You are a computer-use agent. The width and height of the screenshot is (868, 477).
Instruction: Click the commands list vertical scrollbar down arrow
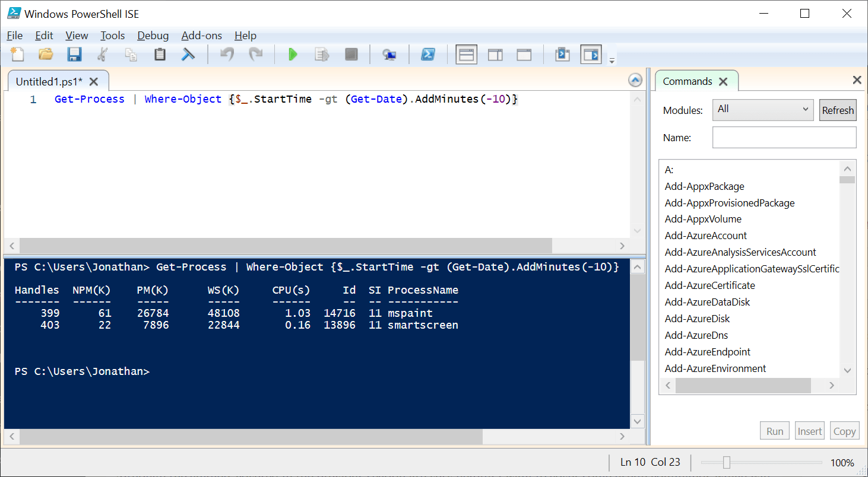click(x=847, y=370)
